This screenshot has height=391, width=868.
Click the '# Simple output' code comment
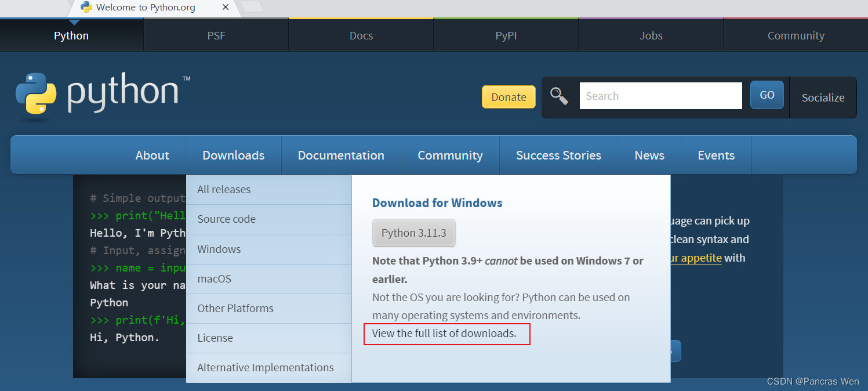coord(137,198)
